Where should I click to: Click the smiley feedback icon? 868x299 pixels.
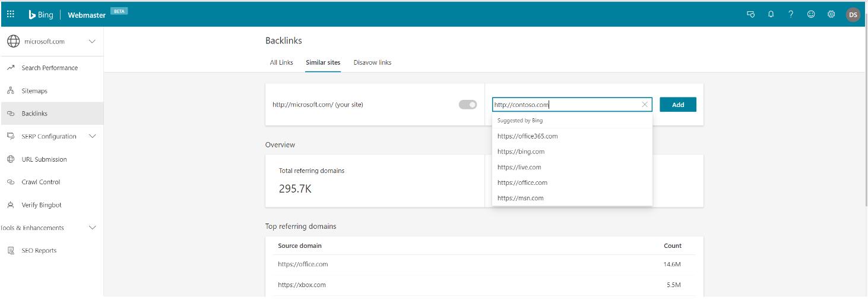tap(811, 14)
